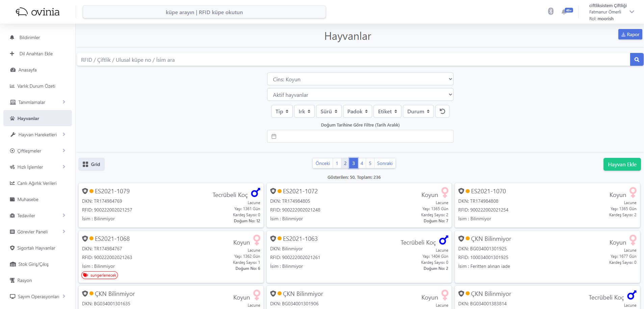
Task: Click the RFID / Çiftlik / İsim search field
Action: tap(353, 59)
